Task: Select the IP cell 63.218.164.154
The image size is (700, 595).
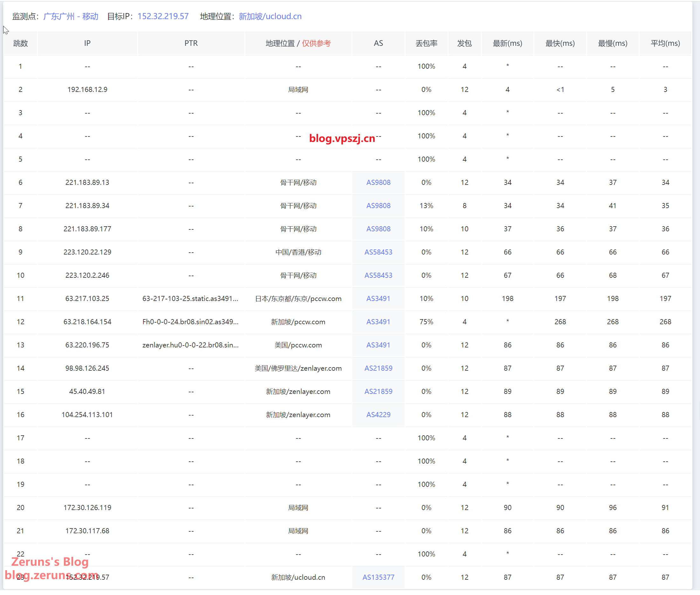Action: tap(87, 322)
